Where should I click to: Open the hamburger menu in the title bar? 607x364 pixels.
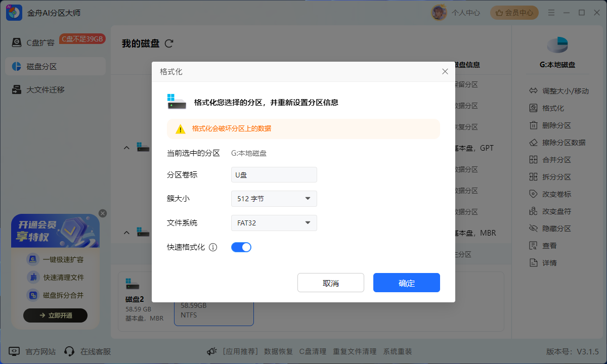click(x=551, y=12)
